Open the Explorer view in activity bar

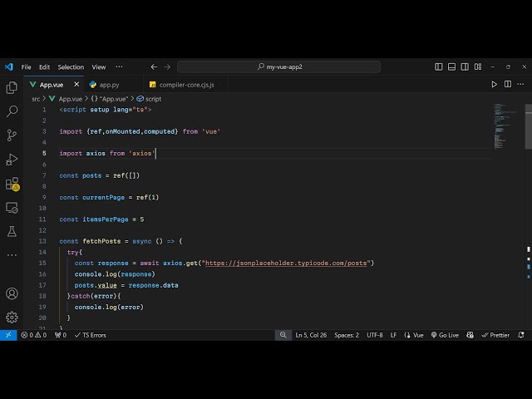coord(12,87)
